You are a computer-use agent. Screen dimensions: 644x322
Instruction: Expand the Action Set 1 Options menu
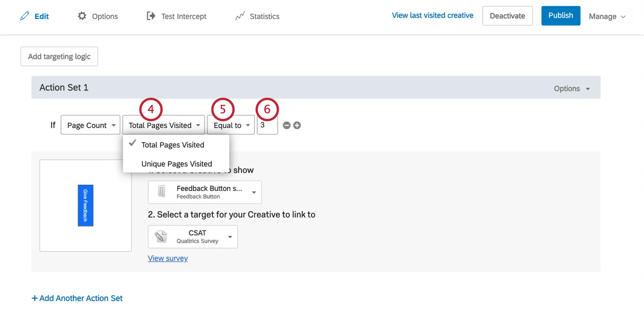click(572, 89)
